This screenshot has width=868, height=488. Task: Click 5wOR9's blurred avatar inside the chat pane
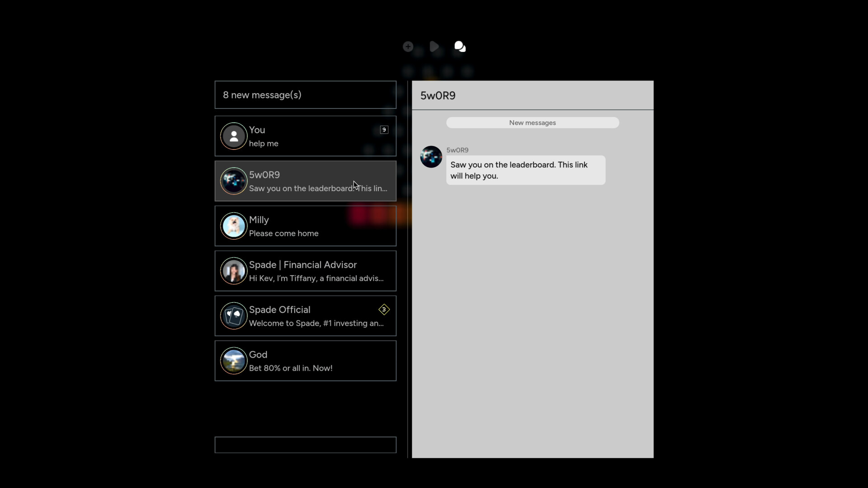click(x=430, y=157)
